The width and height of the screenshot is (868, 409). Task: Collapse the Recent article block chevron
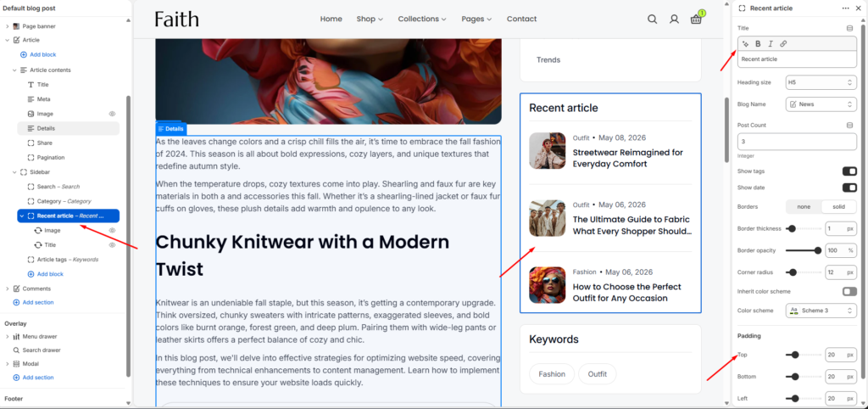point(22,216)
